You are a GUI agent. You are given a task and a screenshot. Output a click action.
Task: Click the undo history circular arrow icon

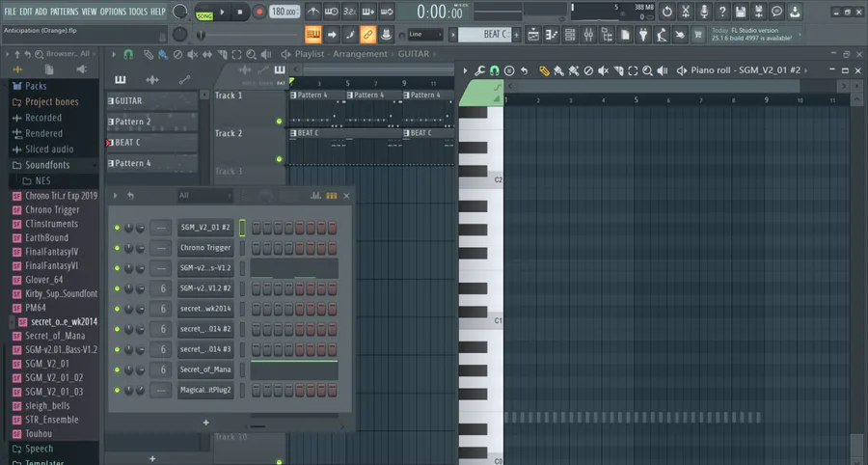coord(667,12)
